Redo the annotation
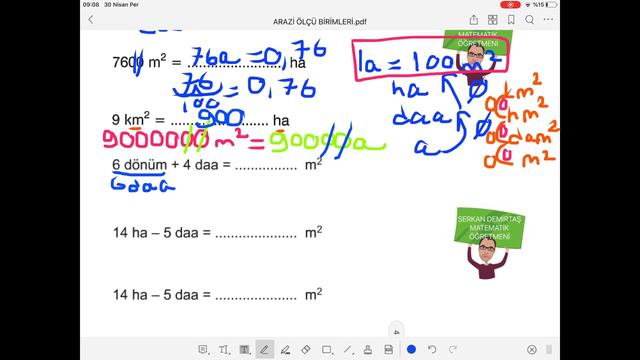Image resolution: width=640 pixels, height=360 pixels. (x=453, y=349)
